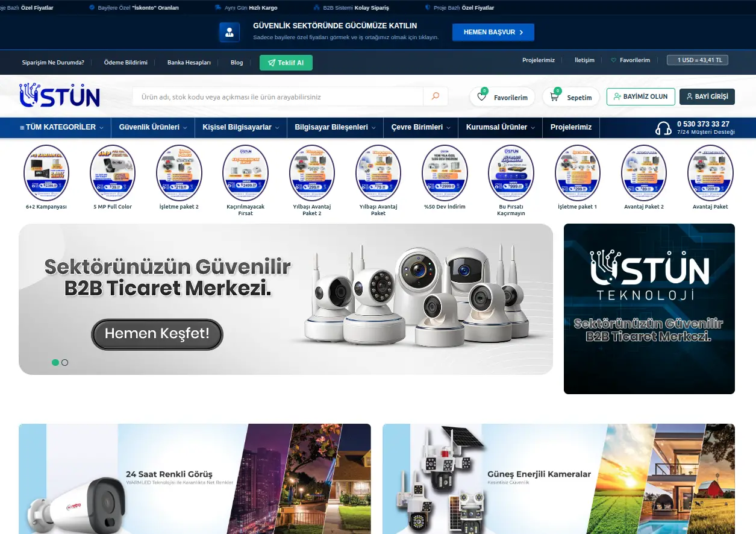756x534 pixels.
Task: Click the Üstün Teknoloji logo
Action: point(59,95)
